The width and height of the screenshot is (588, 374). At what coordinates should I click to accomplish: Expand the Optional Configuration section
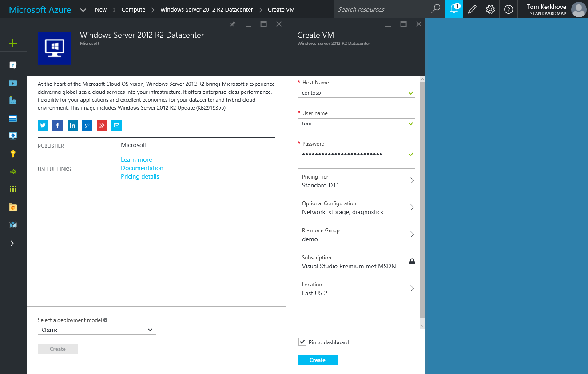coord(356,208)
